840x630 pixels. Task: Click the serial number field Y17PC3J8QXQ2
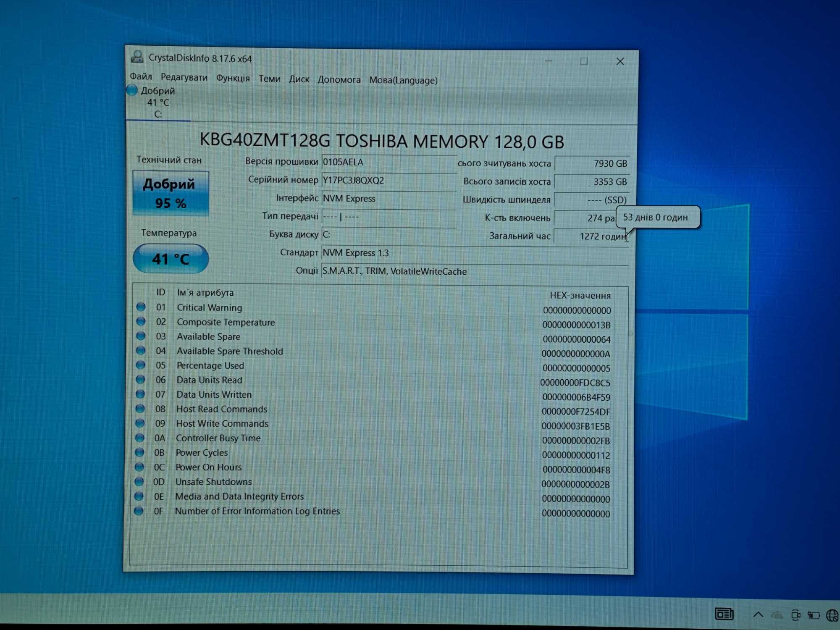pyautogui.click(x=389, y=181)
